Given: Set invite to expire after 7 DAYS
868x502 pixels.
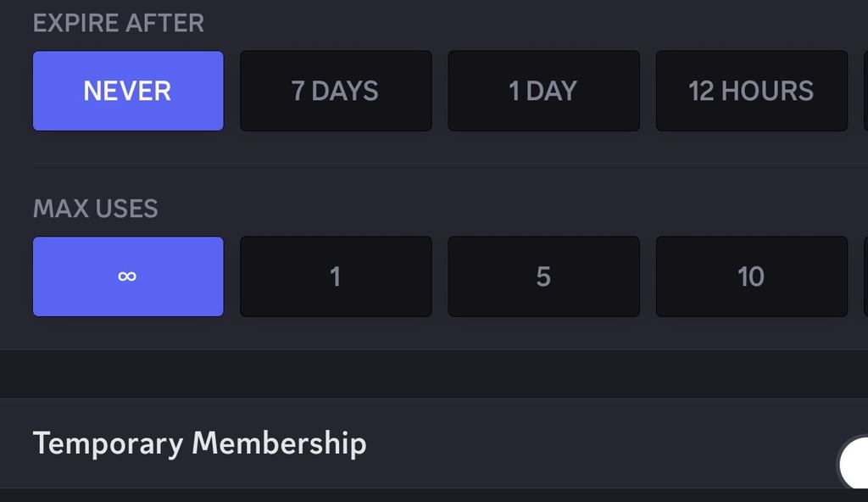Looking at the screenshot, I should [x=336, y=91].
